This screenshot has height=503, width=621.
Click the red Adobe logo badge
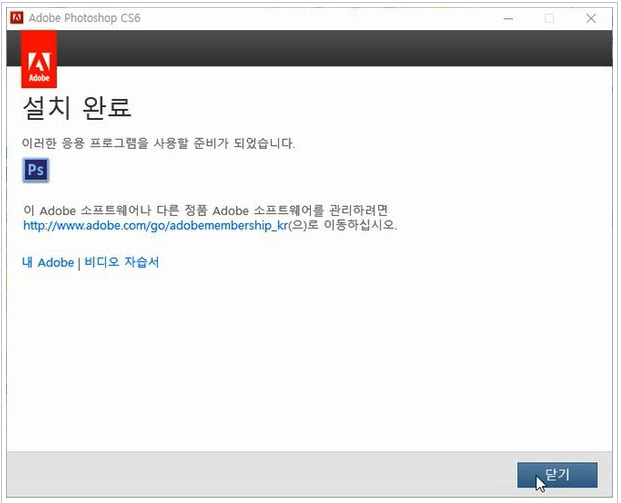point(39,59)
